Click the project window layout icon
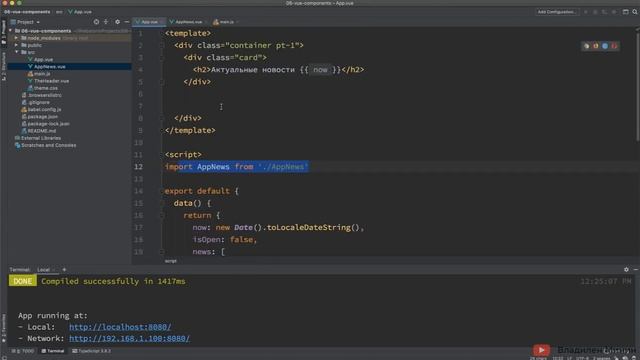 click(x=625, y=12)
